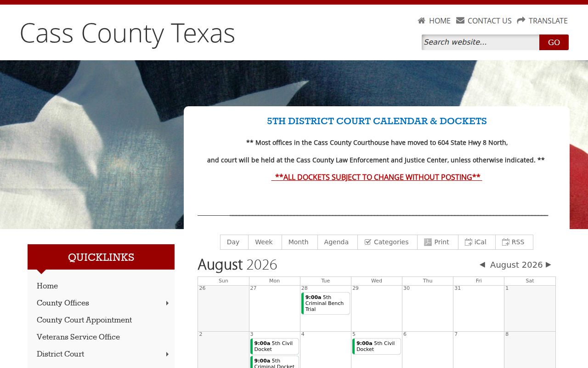Click the Fri column header

click(x=479, y=281)
